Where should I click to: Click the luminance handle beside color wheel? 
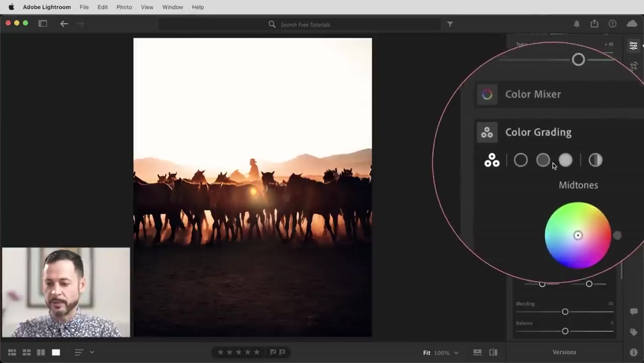[617, 235]
